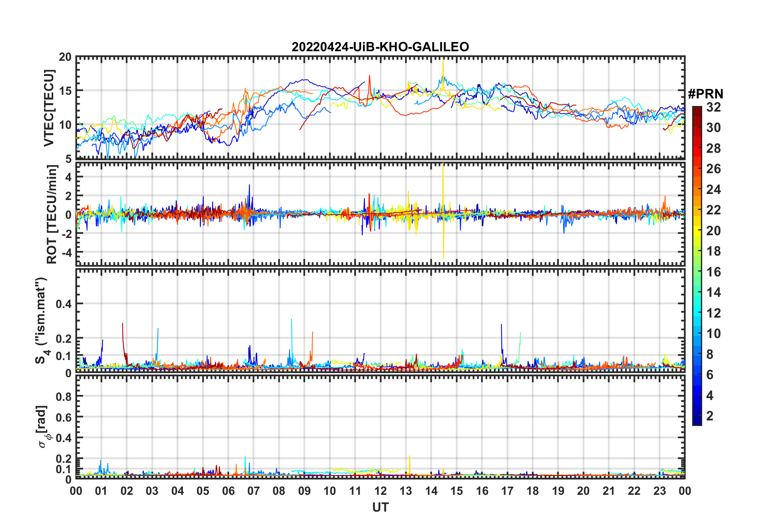This screenshot has height=532, width=761.
Task: Click the colorbar tick label 2
Action: (x=710, y=416)
